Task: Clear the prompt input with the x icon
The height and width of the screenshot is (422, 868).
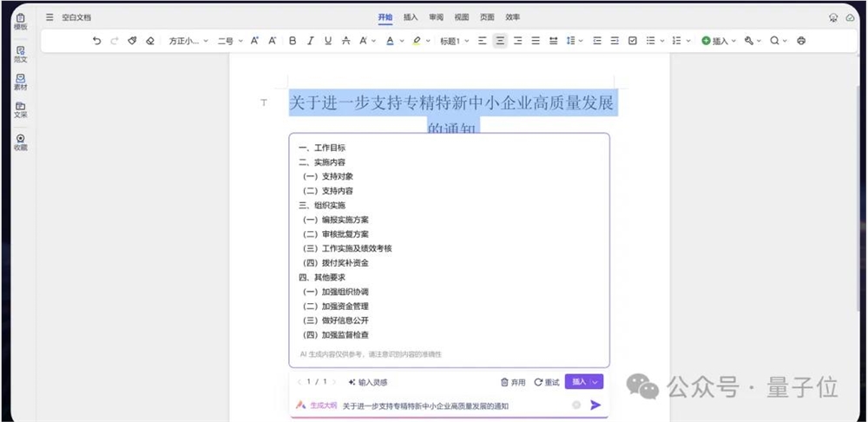Action: point(576,405)
